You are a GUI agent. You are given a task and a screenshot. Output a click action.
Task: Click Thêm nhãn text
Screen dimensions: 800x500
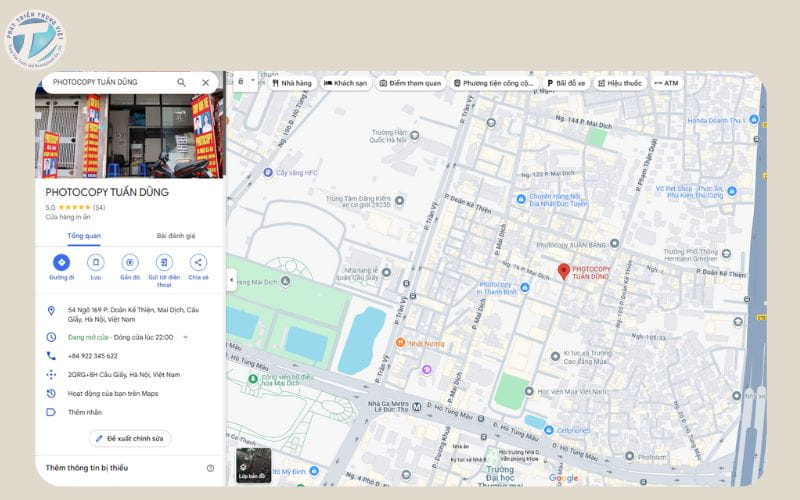pos(85,412)
